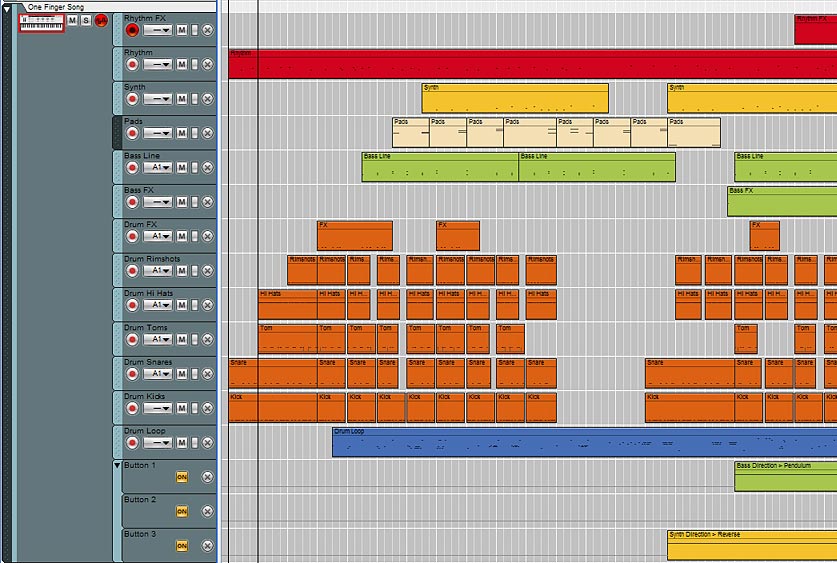Image resolution: width=837 pixels, height=563 pixels.
Task: Open the Bass Line A1 dropdown
Action: [x=158, y=168]
